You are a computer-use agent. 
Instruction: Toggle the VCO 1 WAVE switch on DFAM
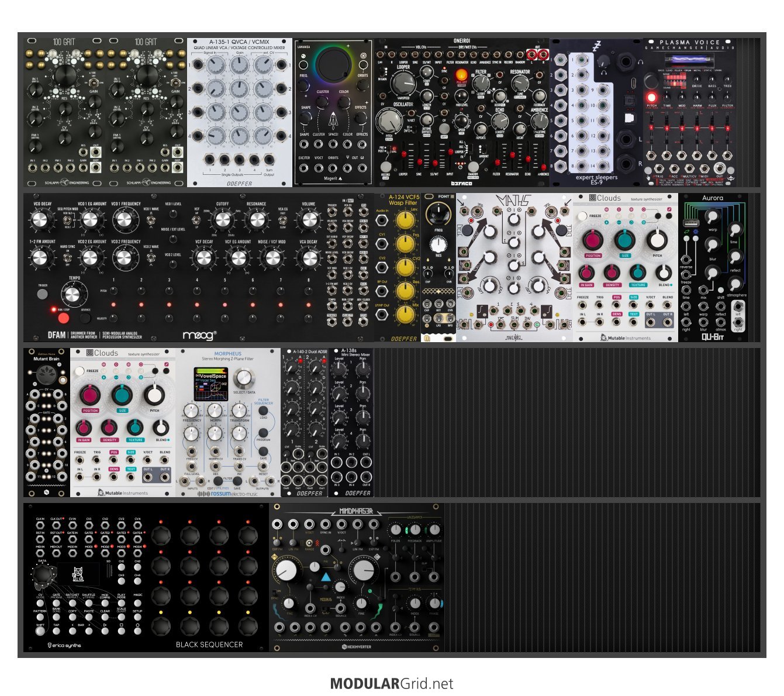(x=151, y=220)
